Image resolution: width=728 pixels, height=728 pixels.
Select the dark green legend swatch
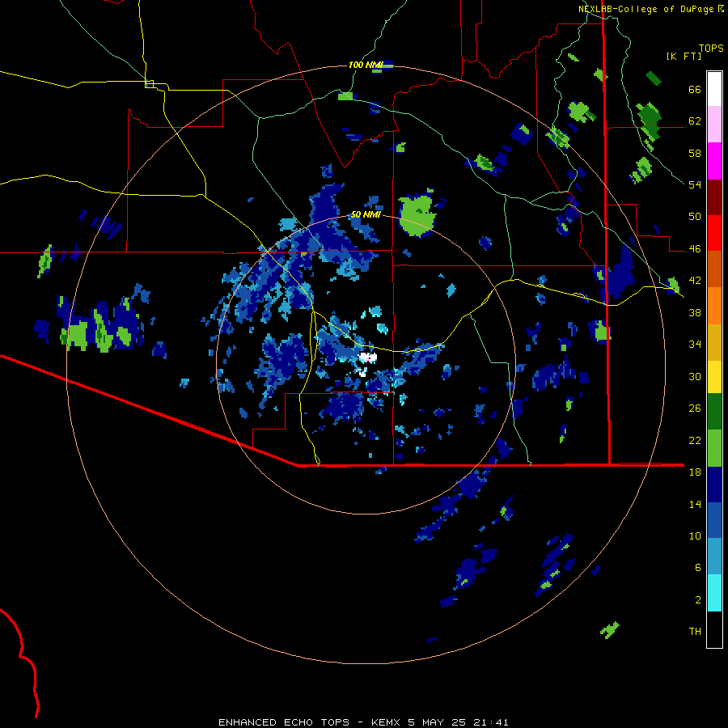[714, 412]
